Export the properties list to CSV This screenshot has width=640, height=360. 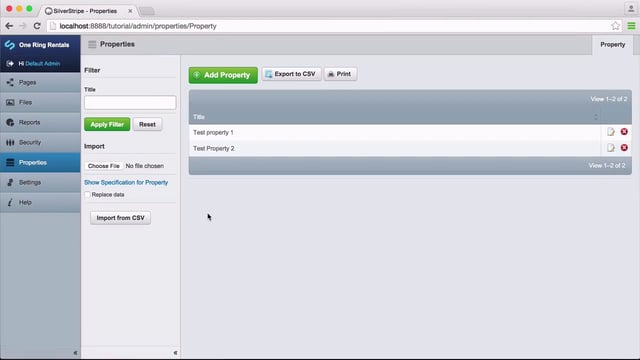291,74
